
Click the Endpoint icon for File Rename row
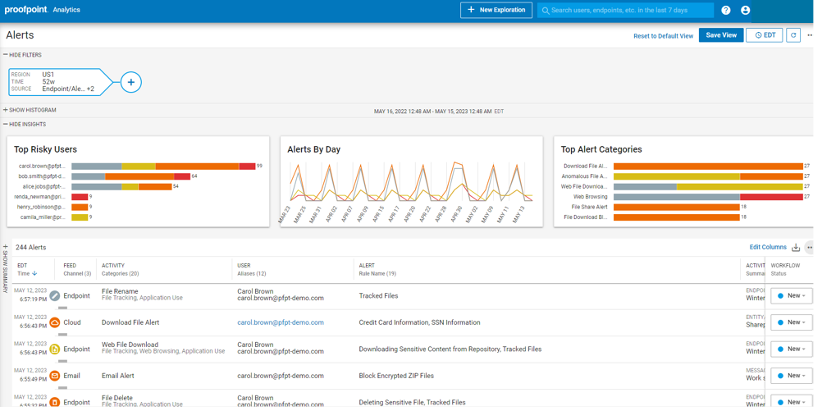55,296
